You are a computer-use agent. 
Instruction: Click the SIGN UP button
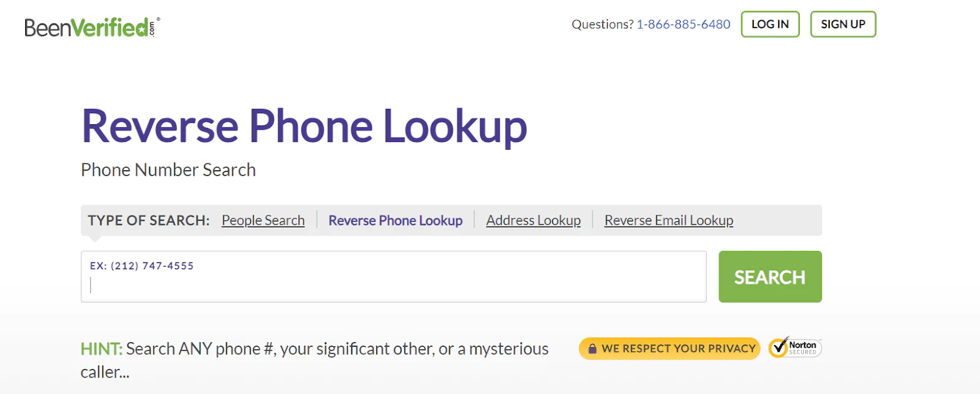coord(843,24)
